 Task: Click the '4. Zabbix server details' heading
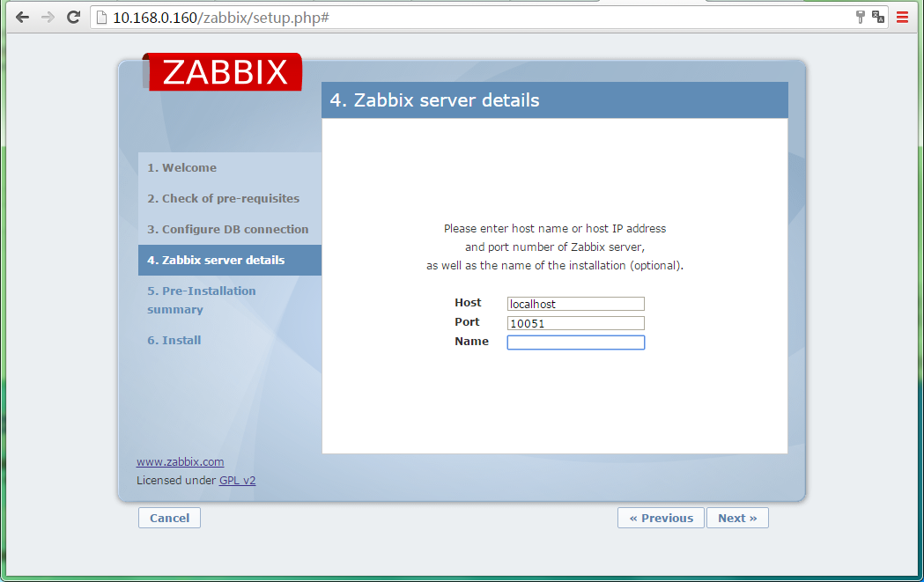coord(435,100)
